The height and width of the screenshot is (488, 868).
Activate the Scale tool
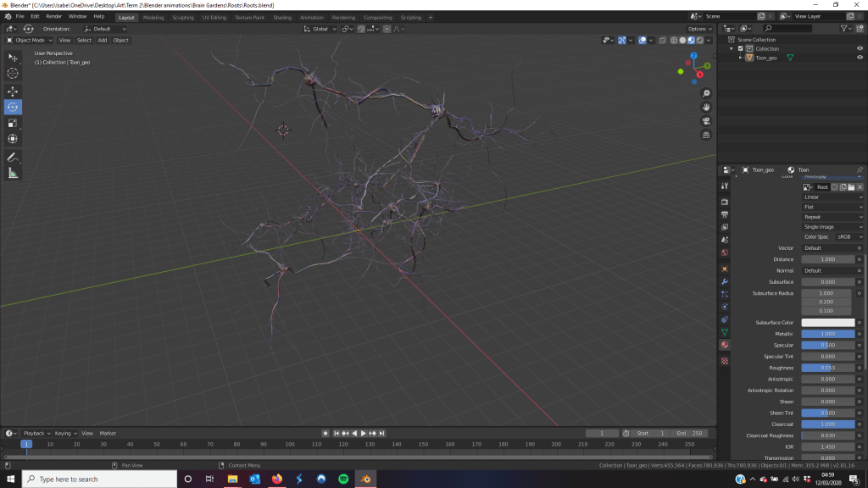coord(13,123)
